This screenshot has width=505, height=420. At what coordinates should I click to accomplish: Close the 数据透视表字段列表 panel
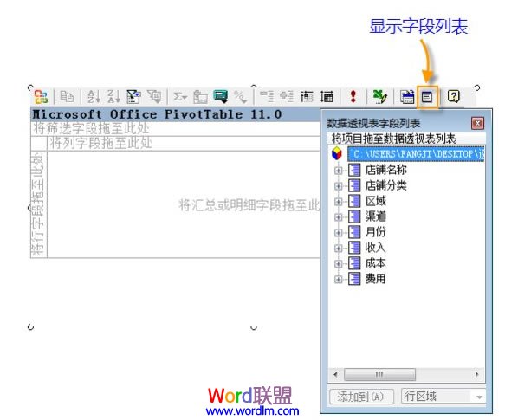[x=477, y=123]
